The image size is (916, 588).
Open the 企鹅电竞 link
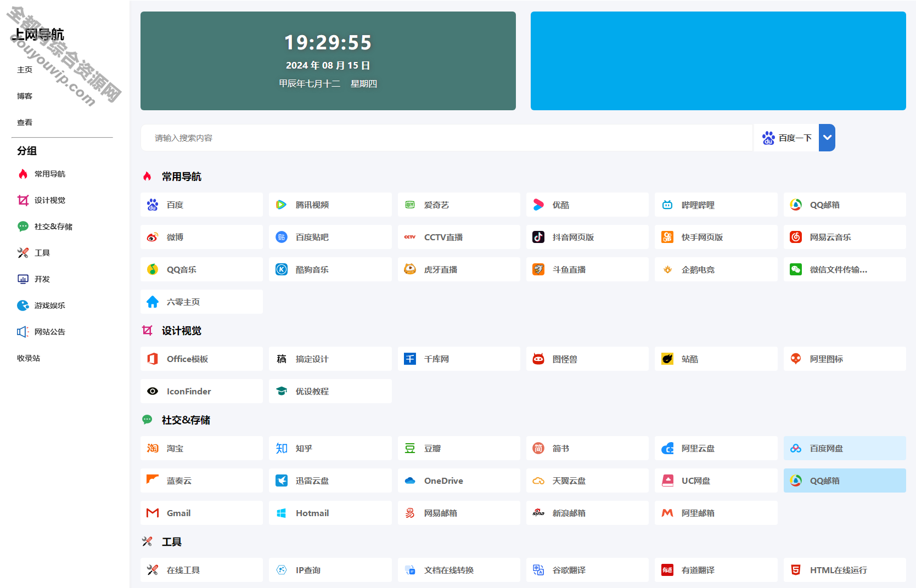click(716, 269)
